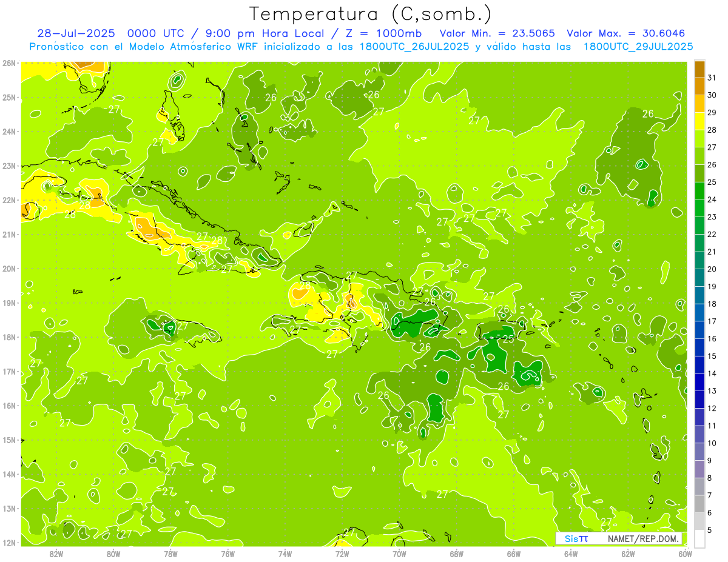728x562 pixels.
Task: Click the gray legend swatch between 6 and 7
Action: (x=699, y=504)
